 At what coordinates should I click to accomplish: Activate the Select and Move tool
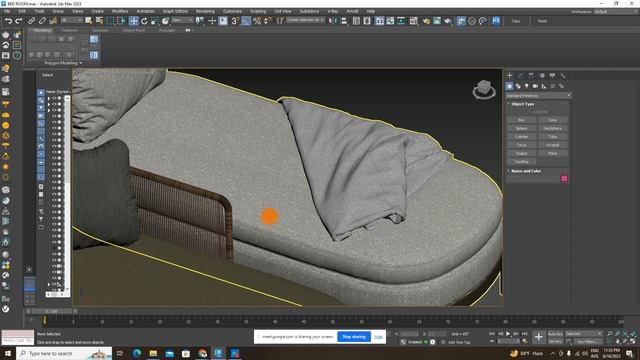pos(133,21)
